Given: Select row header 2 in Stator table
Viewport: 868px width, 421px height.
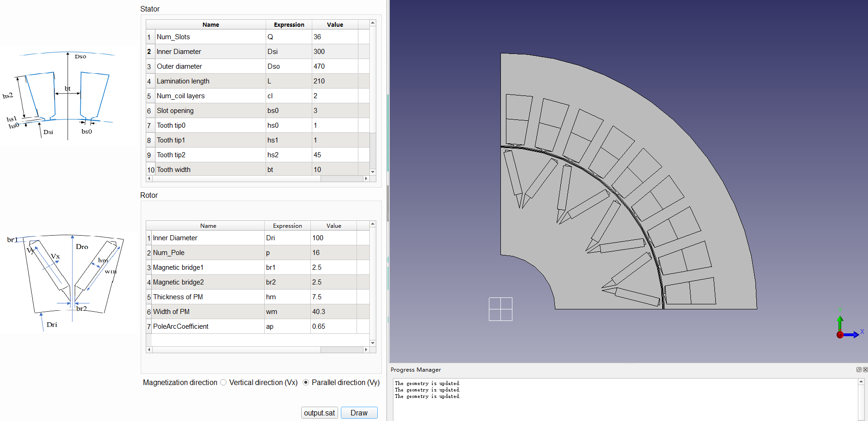Looking at the screenshot, I should tap(149, 52).
